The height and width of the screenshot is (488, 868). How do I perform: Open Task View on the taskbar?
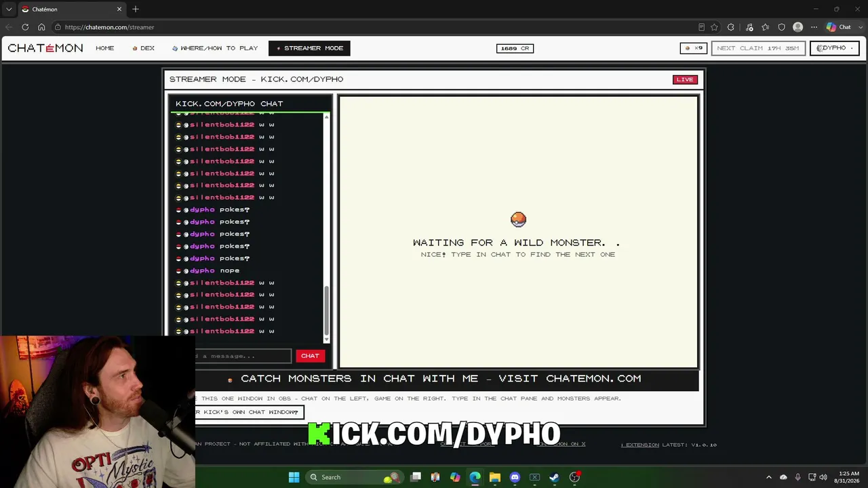(416, 477)
